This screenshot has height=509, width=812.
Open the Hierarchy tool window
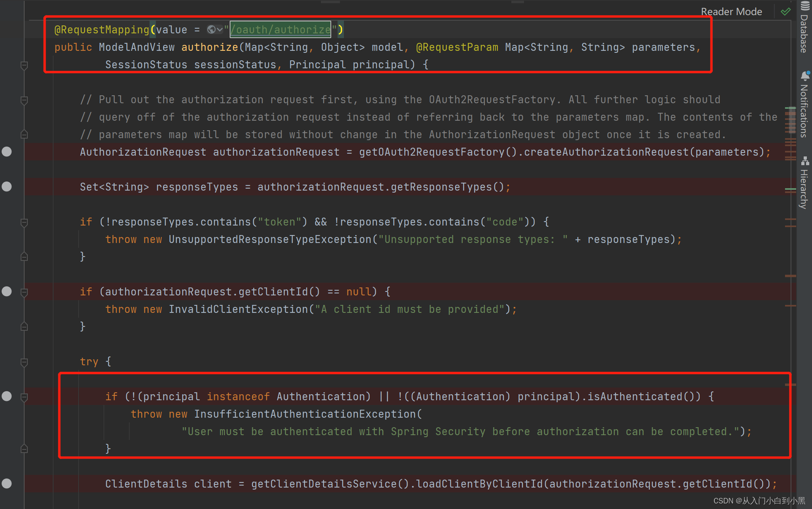[x=804, y=182]
